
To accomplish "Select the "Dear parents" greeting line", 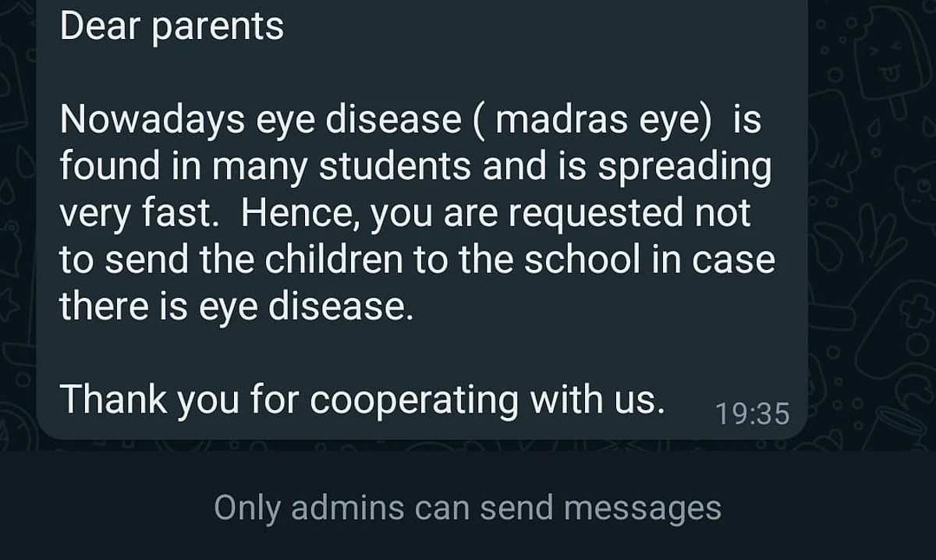I will tap(172, 27).
